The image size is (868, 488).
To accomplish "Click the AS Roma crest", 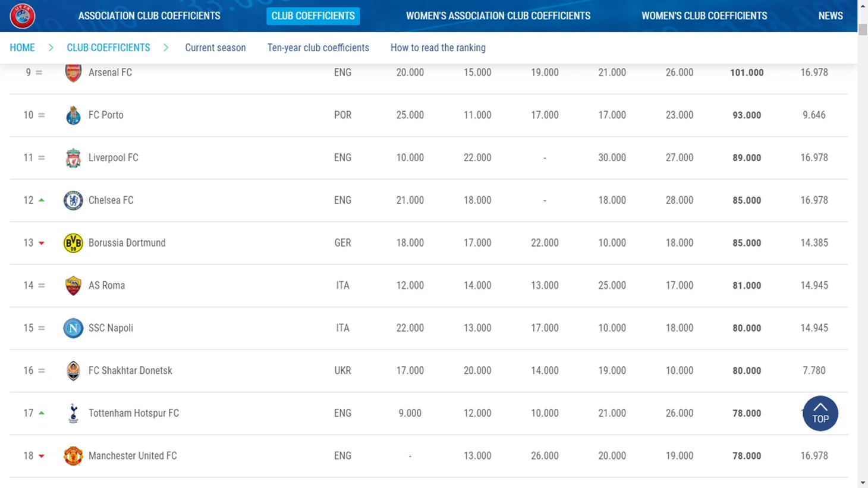I will tap(73, 286).
